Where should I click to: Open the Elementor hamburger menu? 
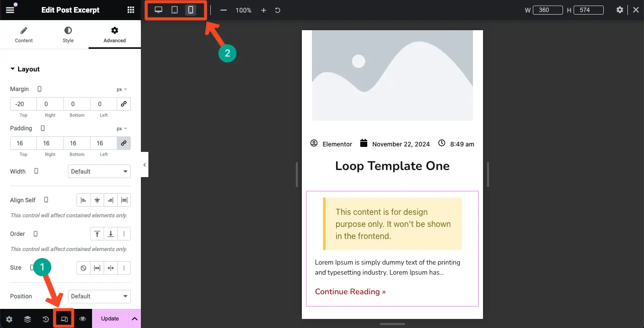[x=10, y=10]
